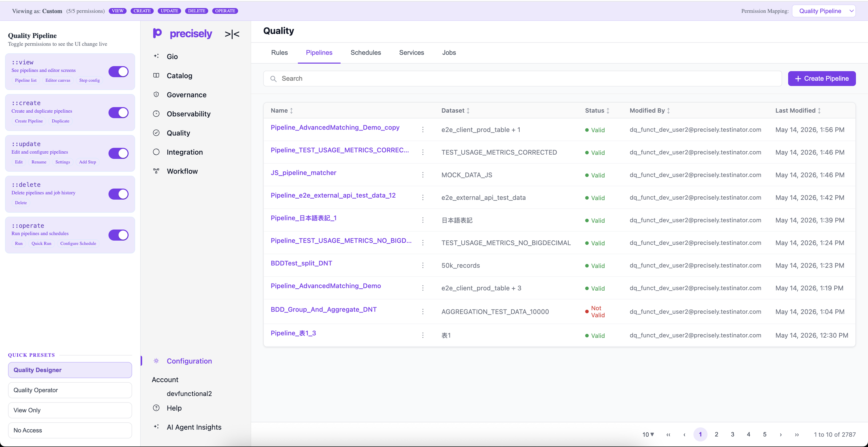Toggle the ::operate permission switch
868x447 pixels.
[119, 235]
